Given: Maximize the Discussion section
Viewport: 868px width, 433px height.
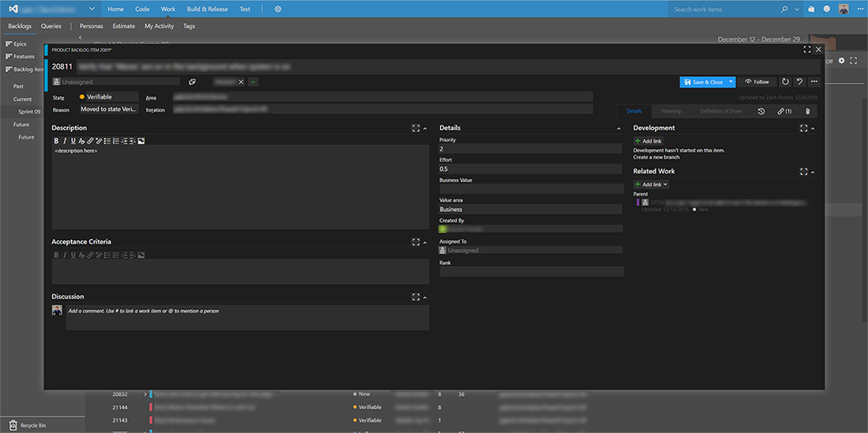Looking at the screenshot, I should point(416,297).
